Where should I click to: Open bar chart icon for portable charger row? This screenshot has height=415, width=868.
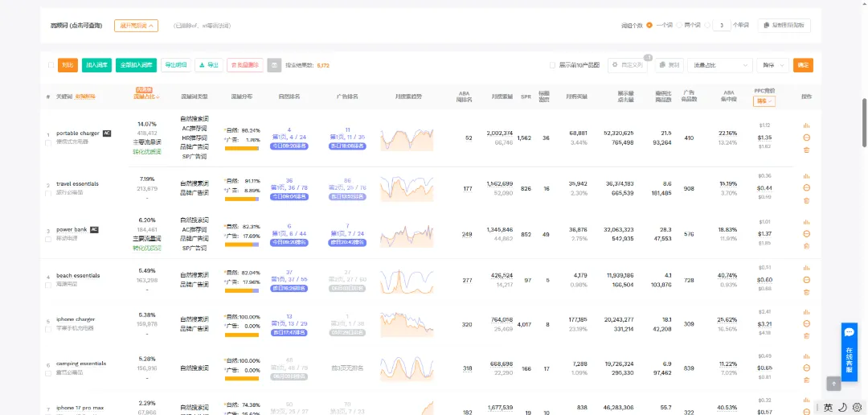tap(806, 125)
